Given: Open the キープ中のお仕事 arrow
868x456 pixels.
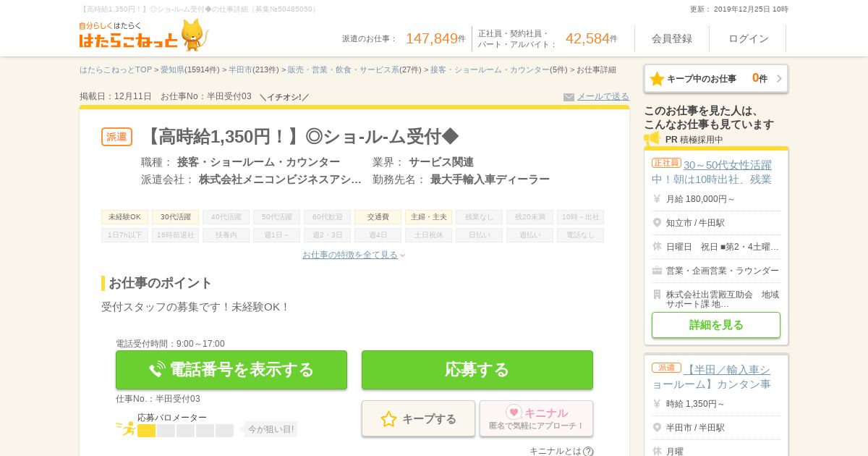Looking at the screenshot, I should (779, 79).
